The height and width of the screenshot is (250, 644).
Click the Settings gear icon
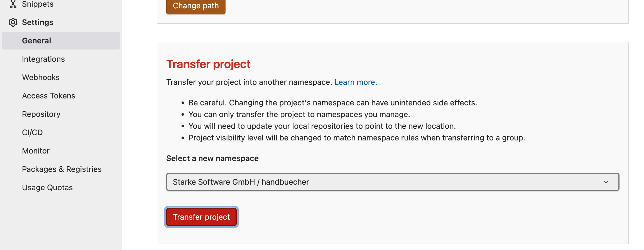coord(13,22)
